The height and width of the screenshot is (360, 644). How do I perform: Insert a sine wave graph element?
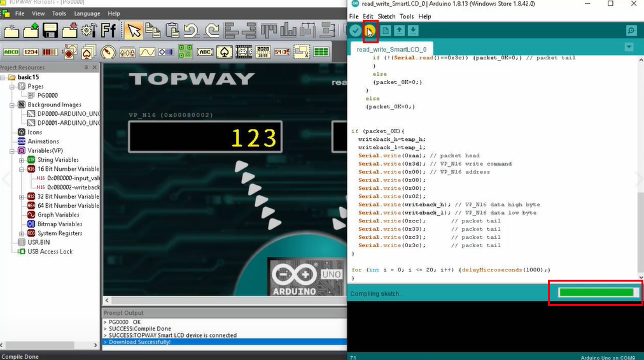click(146, 52)
